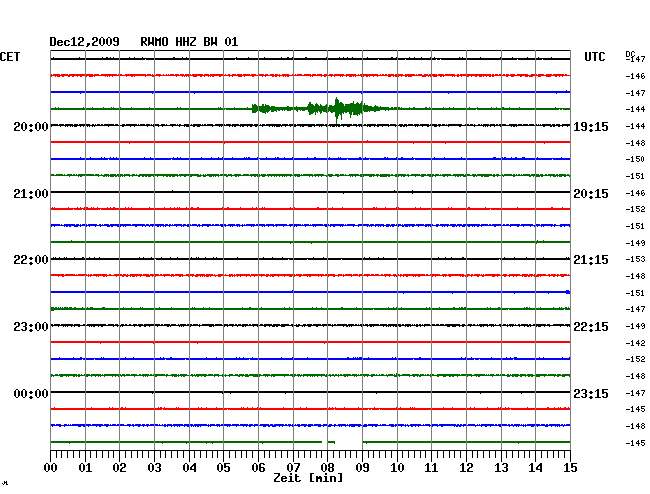Click minute tick label 00

(51, 468)
